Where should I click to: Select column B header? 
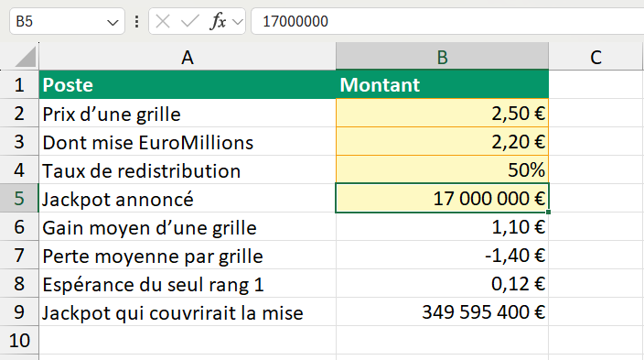(443, 57)
